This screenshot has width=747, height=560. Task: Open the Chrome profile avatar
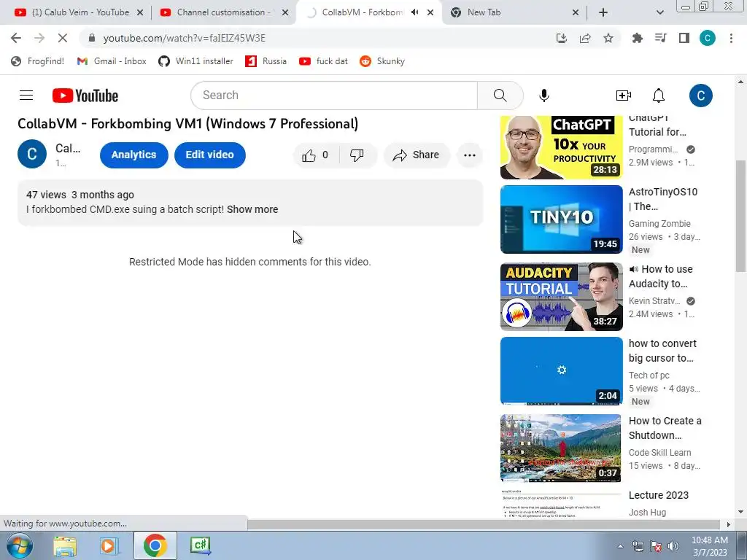click(x=708, y=38)
